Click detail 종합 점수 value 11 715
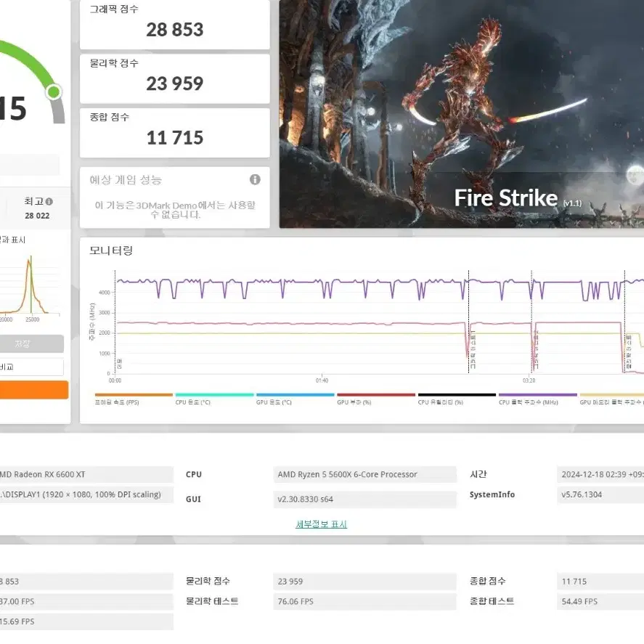 coord(600,581)
